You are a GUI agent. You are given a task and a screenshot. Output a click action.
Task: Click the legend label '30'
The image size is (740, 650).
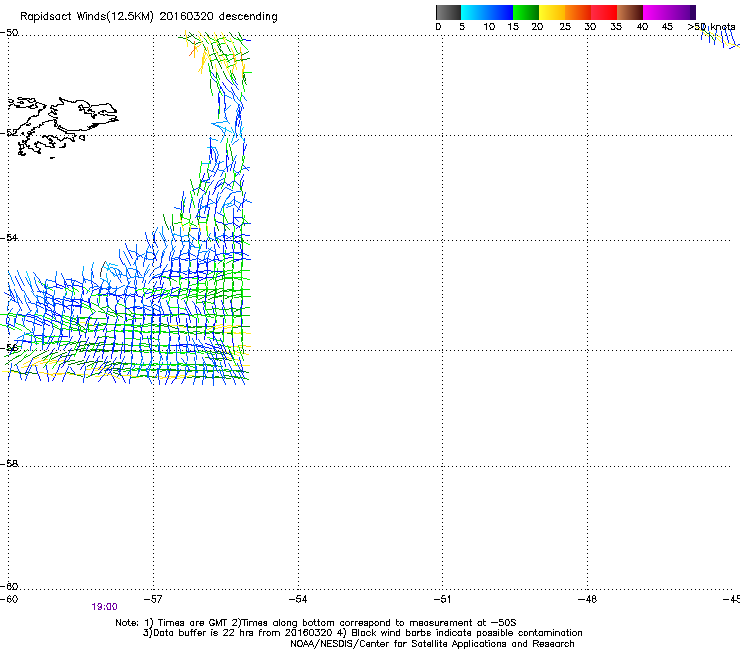[x=590, y=27]
